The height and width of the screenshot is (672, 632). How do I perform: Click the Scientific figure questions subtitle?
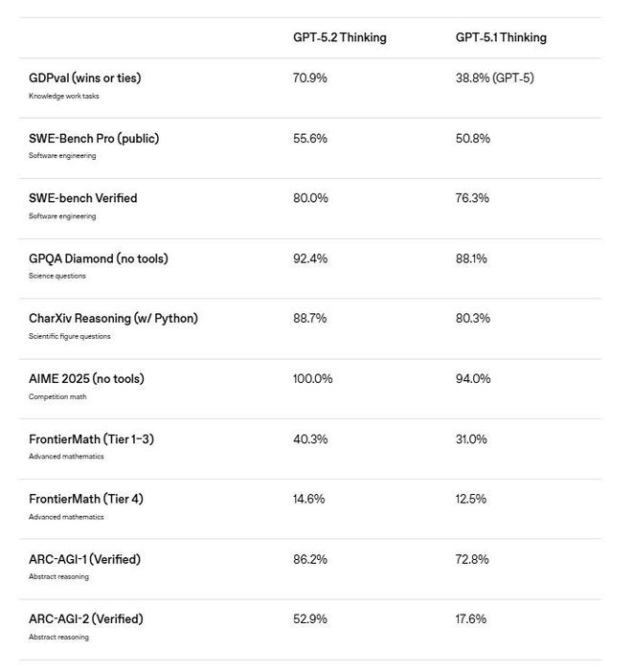click(69, 336)
